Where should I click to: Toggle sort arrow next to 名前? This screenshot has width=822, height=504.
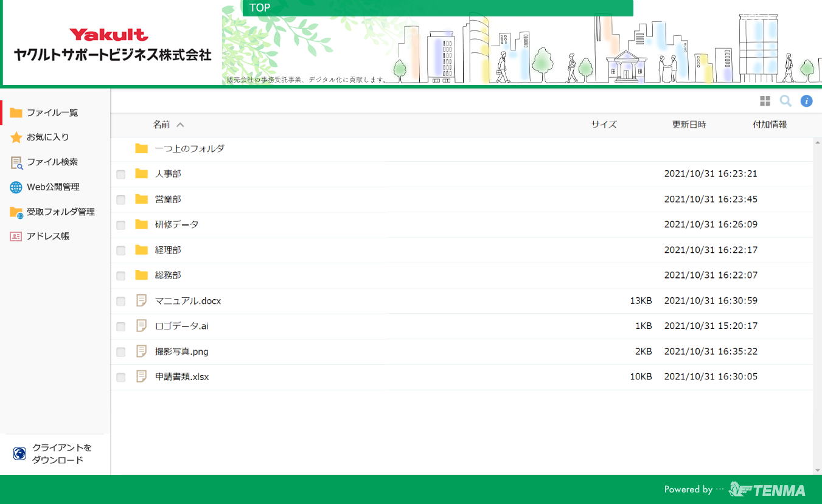(180, 125)
